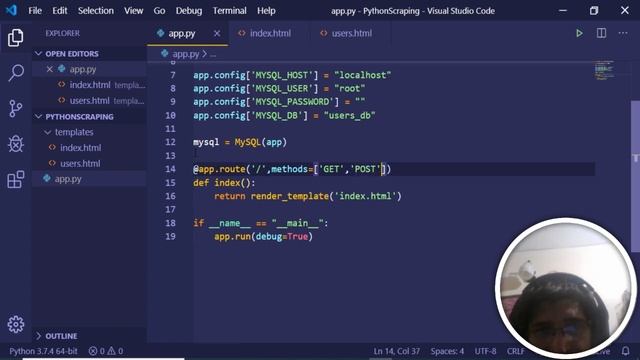The image size is (640, 360).
Task: Open the Extensions view
Action: 16,179
